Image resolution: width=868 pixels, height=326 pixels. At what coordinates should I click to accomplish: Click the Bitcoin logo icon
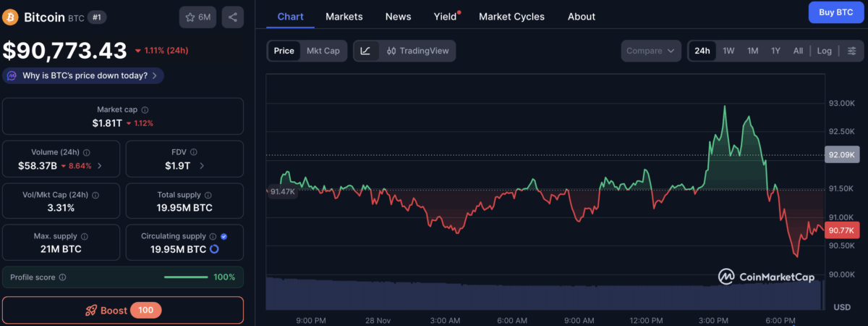tap(11, 17)
